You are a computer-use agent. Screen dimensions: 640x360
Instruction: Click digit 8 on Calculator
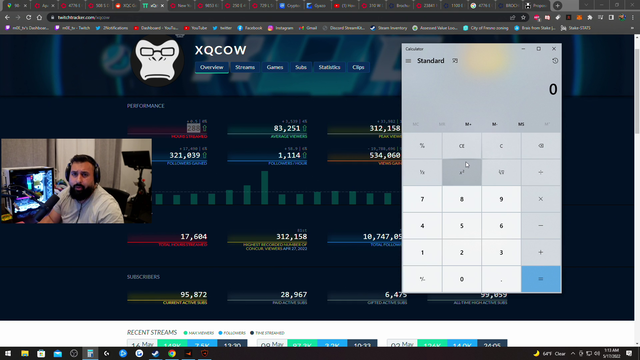point(462,199)
